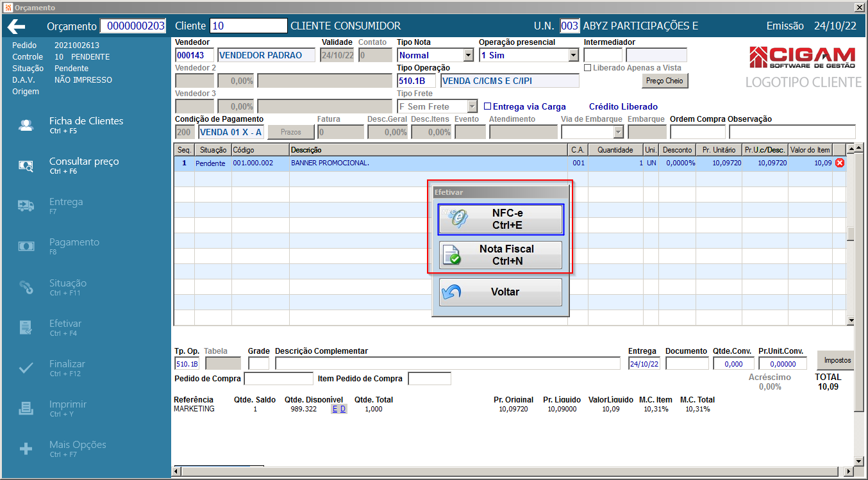Select the Entrega truck icon
Image resolution: width=868 pixels, height=480 pixels.
click(26, 206)
